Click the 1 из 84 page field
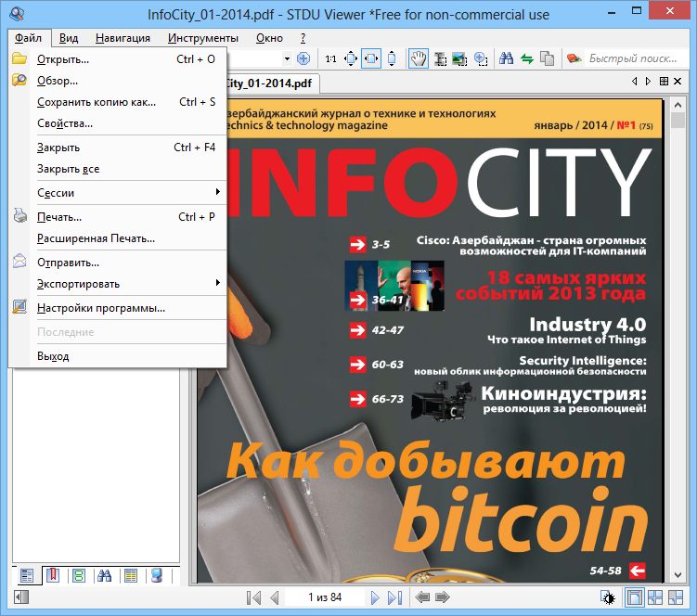The width and height of the screenshot is (697, 616). coord(325,597)
